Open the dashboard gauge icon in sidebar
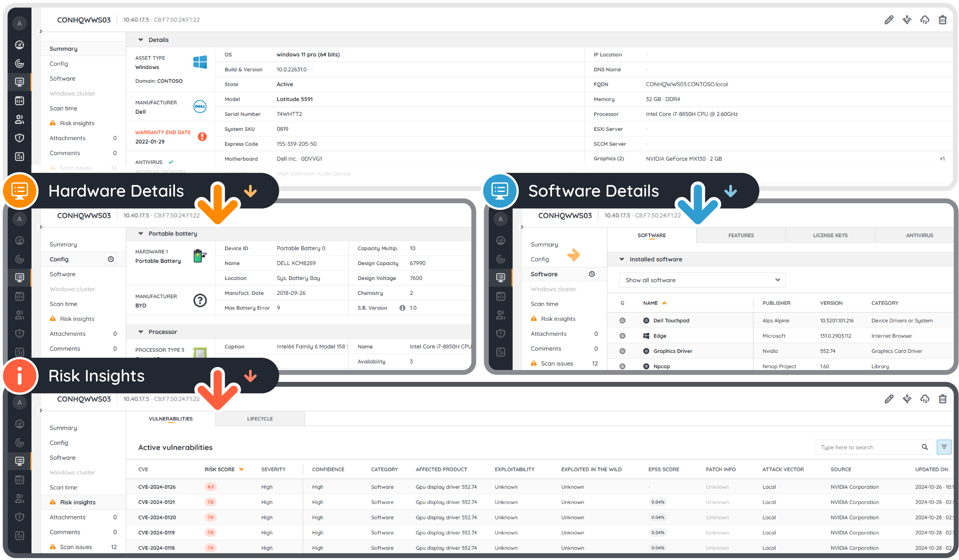This screenshot has height=560, width=959. pyautogui.click(x=19, y=45)
